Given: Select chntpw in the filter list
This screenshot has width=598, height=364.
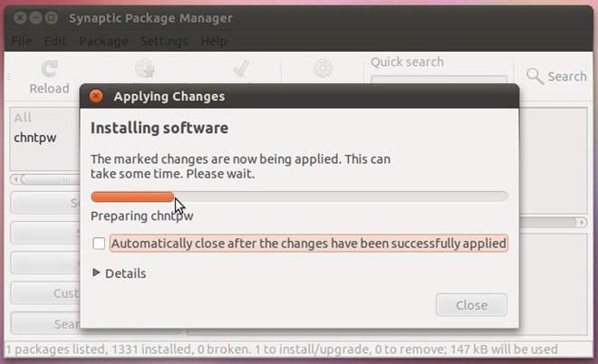Looking at the screenshot, I should pos(35,138).
